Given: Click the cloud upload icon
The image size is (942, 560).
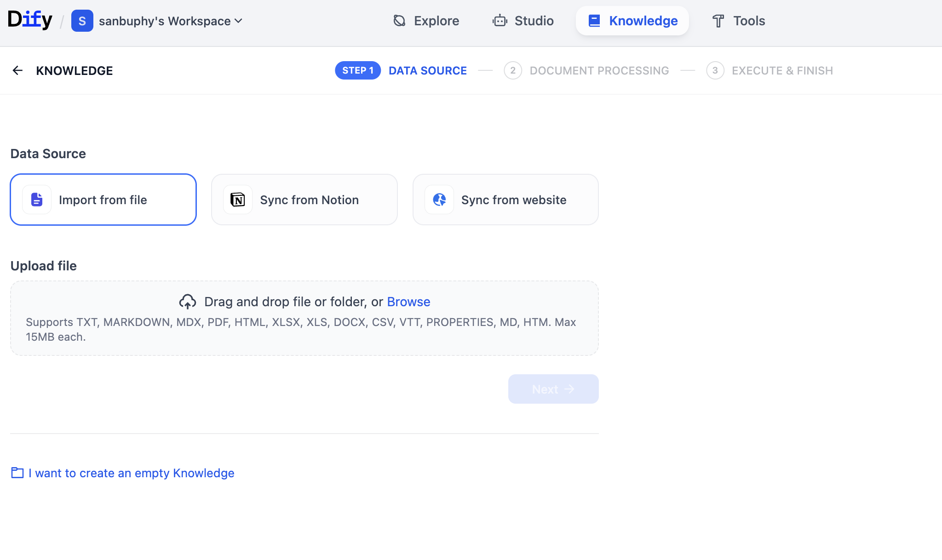Looking at the screenshot, I should 187,302.
